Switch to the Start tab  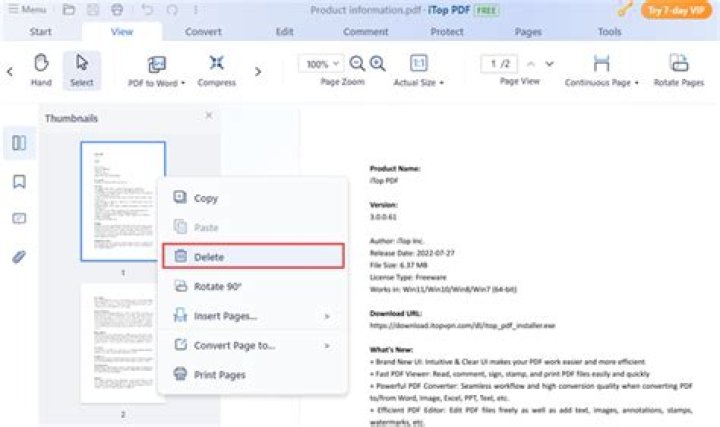tap(40, 32)
